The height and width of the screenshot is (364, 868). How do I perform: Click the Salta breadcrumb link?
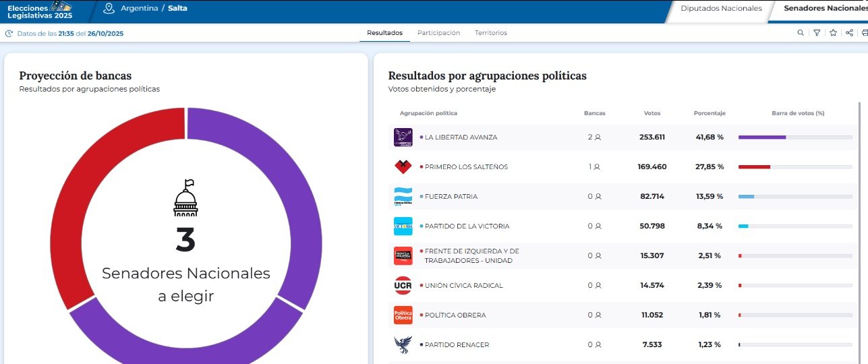click(x=178, y=9)
